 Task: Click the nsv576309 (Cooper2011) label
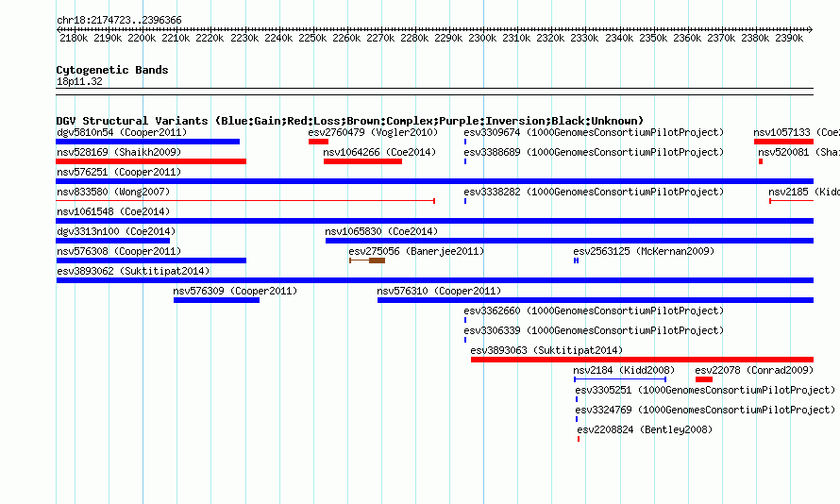point(235,291)
